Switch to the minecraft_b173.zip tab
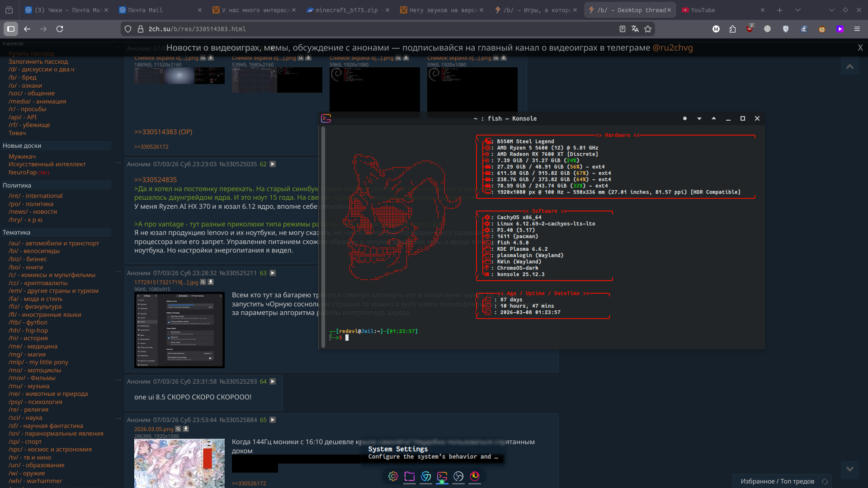This screenshot has width=868, height=488. pos(346,10)
